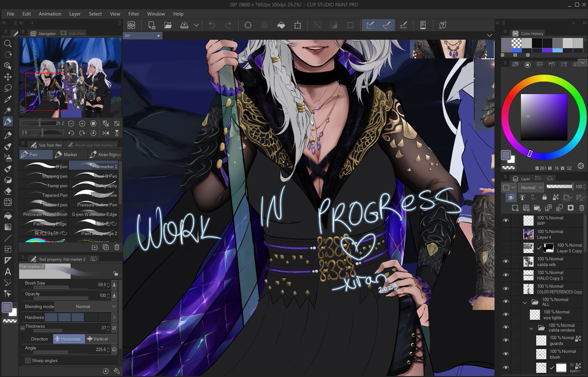Select the Zoom magnifier tool
588x377 pixels.
(8, 43)
